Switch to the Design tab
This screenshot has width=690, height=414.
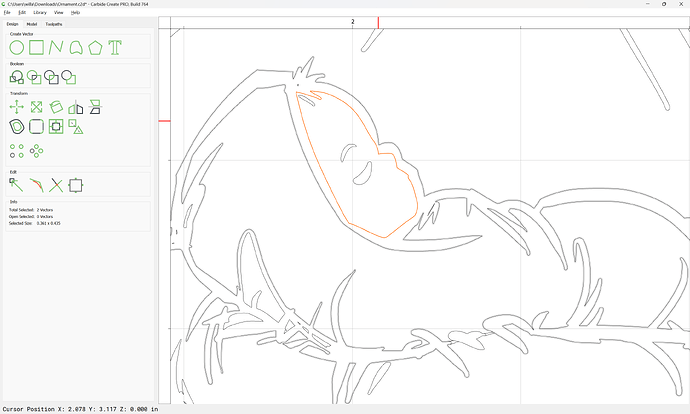point(12,24)
